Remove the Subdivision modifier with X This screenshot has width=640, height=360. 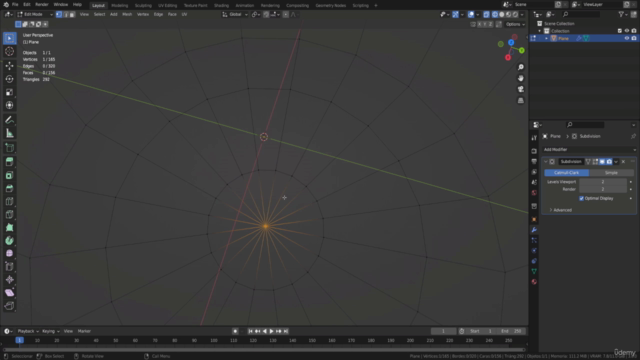[x=623, y=162]
